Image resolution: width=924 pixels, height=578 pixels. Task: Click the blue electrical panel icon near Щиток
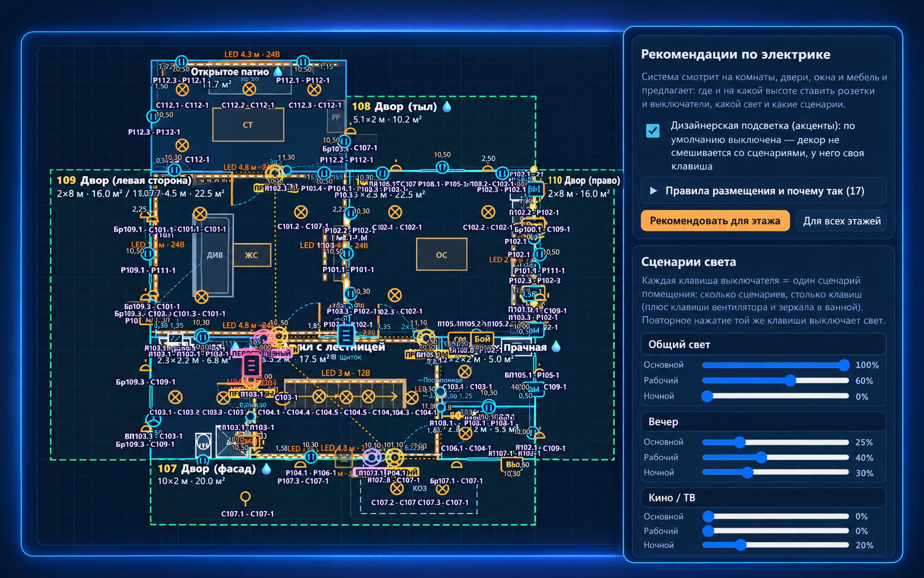point(346,335)
